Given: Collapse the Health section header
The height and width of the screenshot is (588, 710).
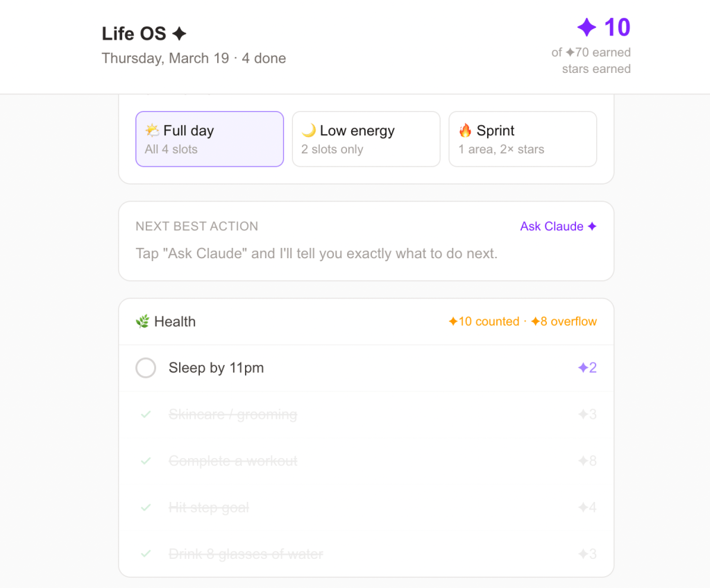Looking at the screenshot, I should click(278, 321).
